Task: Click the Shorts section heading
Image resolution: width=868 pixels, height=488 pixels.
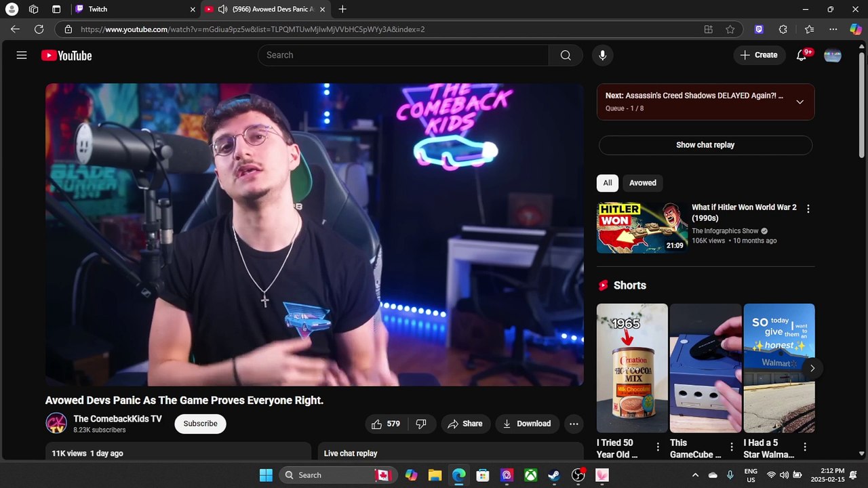Action: coord(630,285)
